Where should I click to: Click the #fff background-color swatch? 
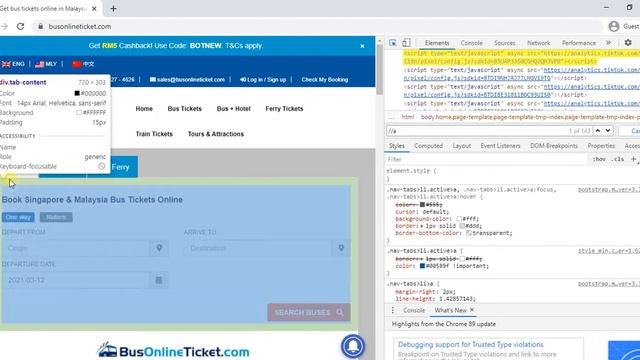(459, 219)
